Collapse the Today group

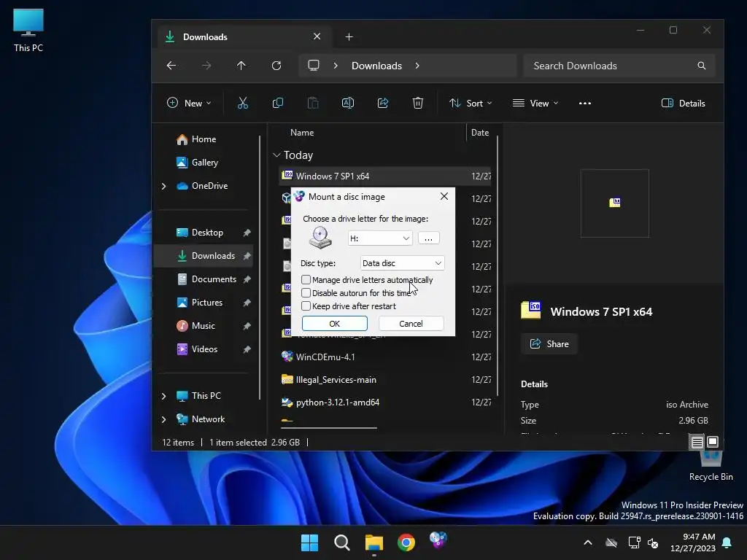276,155
